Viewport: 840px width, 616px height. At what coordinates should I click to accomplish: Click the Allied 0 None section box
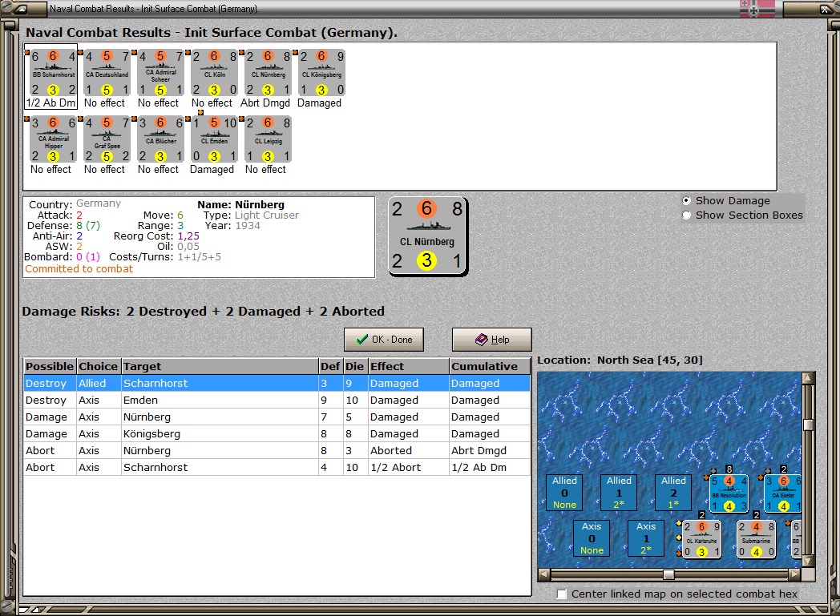[564, 493]
